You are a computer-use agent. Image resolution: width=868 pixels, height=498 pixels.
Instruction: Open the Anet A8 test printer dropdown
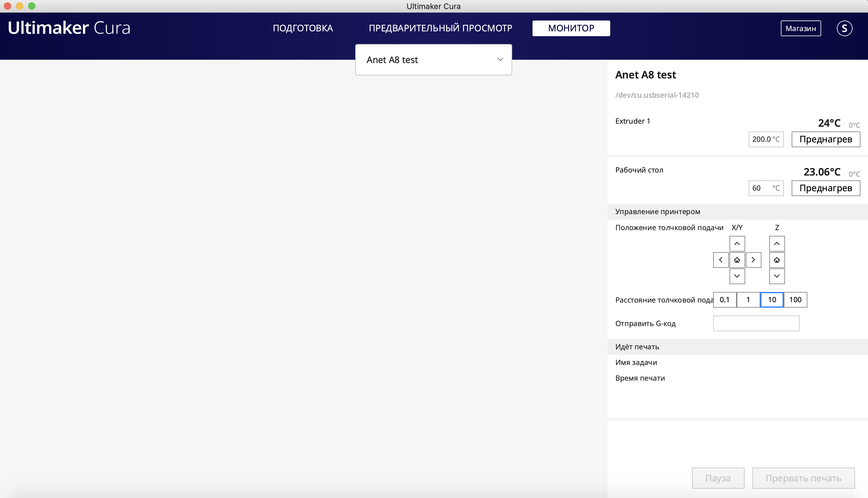(x=433, y=59)
